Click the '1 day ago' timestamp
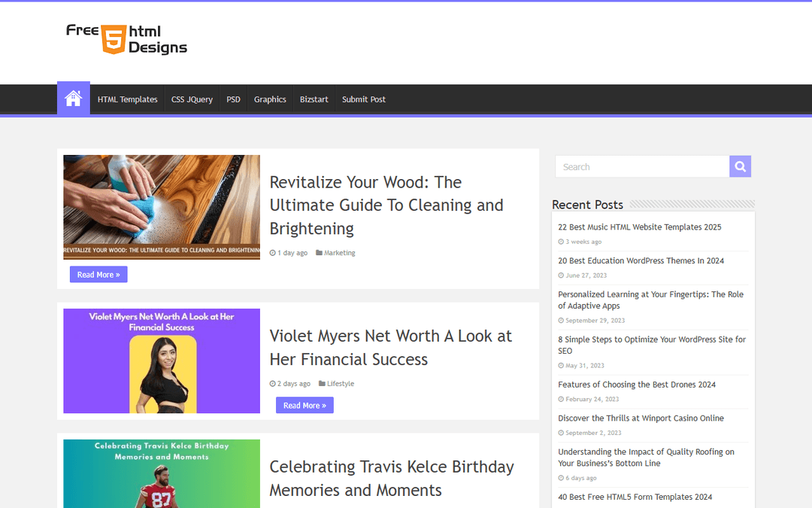This screenshot has width=812, height=508. click(x=292, y=253)
